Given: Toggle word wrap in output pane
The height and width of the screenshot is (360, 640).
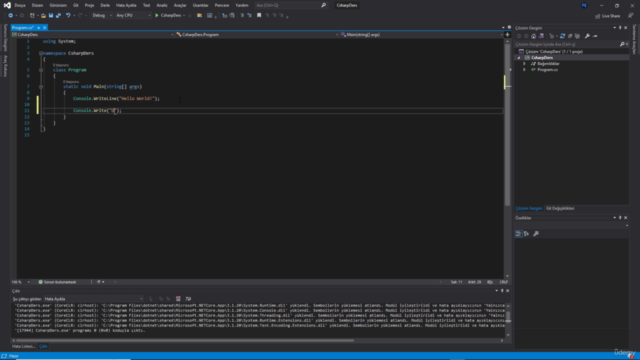Looking at the screenshot, I should 188,299.
